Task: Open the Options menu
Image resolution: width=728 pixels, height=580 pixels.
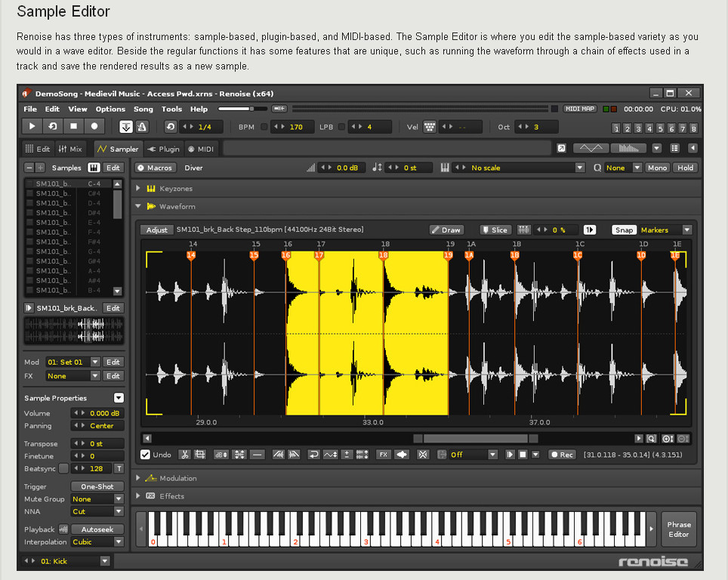Action: click(110, 109)
